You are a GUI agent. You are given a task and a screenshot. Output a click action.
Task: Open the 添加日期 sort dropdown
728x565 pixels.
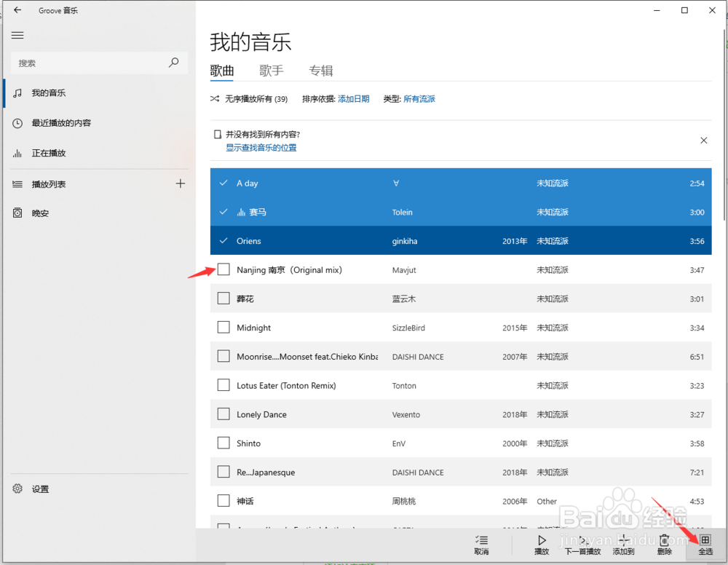click(353, 99)
